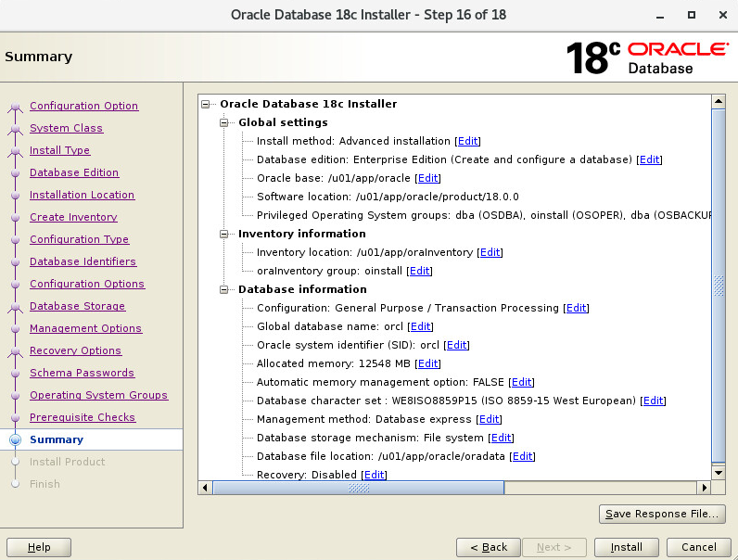Edit the Allocated memory value

(427, 363)
